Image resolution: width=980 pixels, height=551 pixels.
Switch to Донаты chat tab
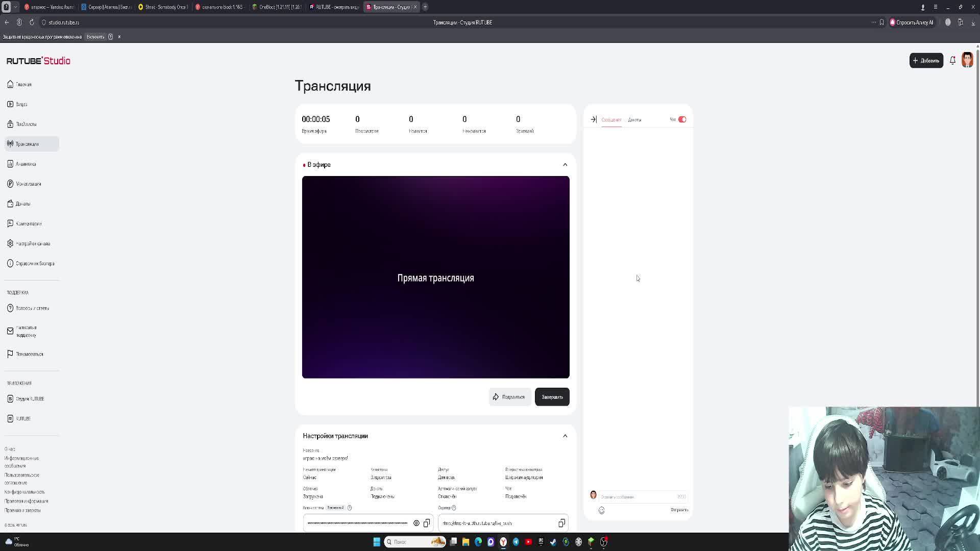click(x=634, y=120)
